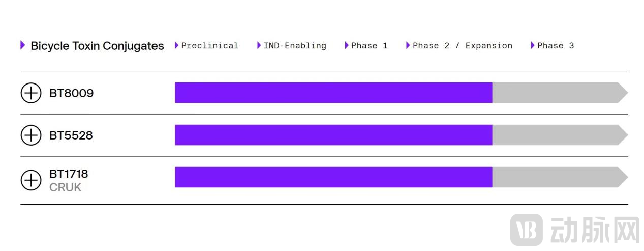Open the BT5528 program name

coord(71,136)
